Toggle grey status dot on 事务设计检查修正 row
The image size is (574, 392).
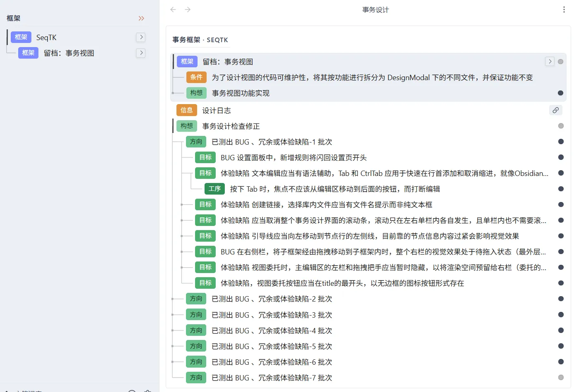click(561, 126)
